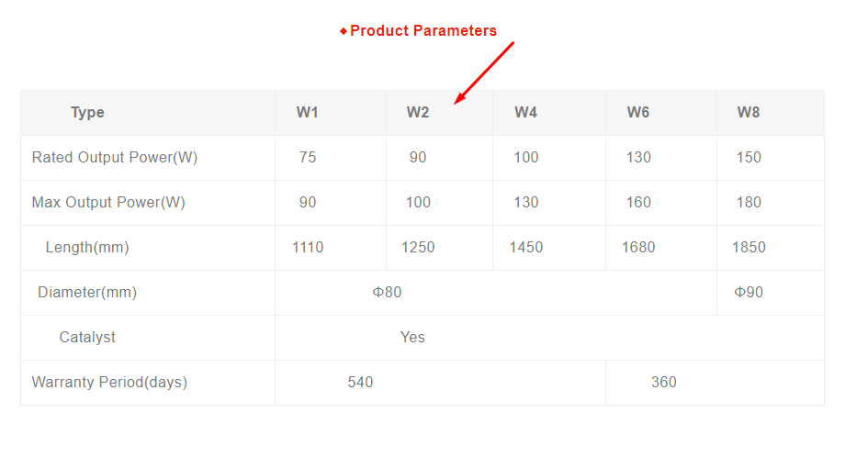Click the Product Parameters heading

tap(423, 30)
